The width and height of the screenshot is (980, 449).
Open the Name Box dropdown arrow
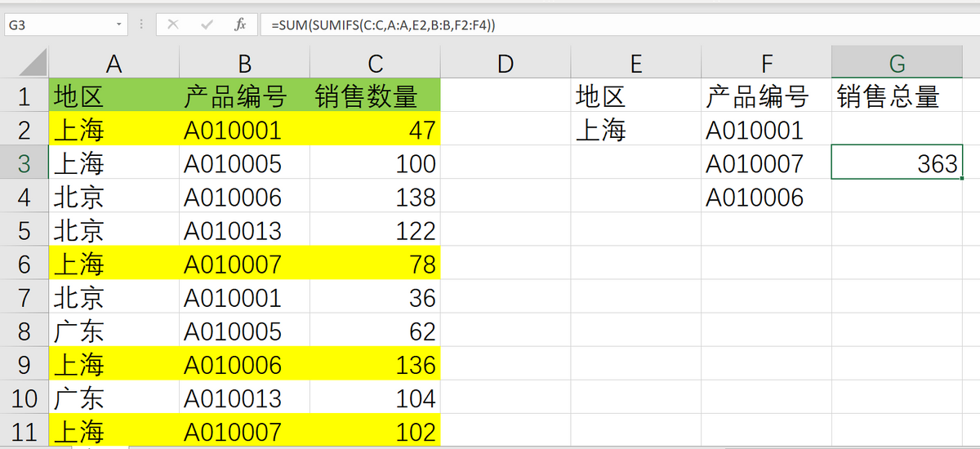(120, 24)
